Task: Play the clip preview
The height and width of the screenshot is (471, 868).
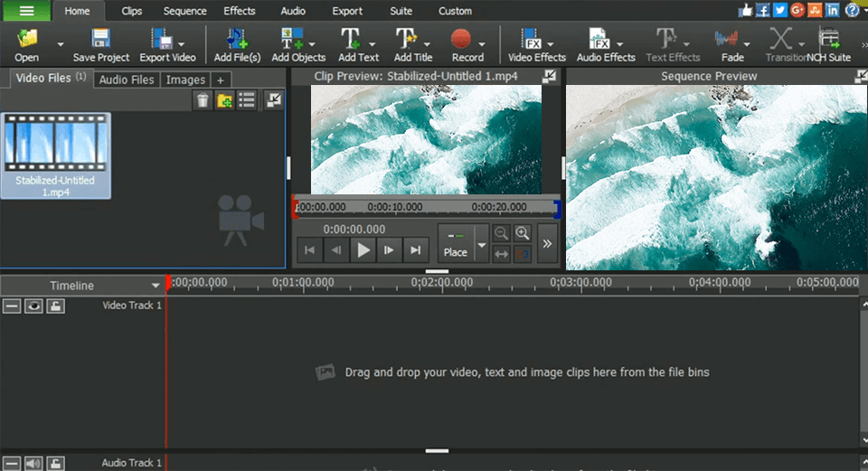Action: [363, 250]
